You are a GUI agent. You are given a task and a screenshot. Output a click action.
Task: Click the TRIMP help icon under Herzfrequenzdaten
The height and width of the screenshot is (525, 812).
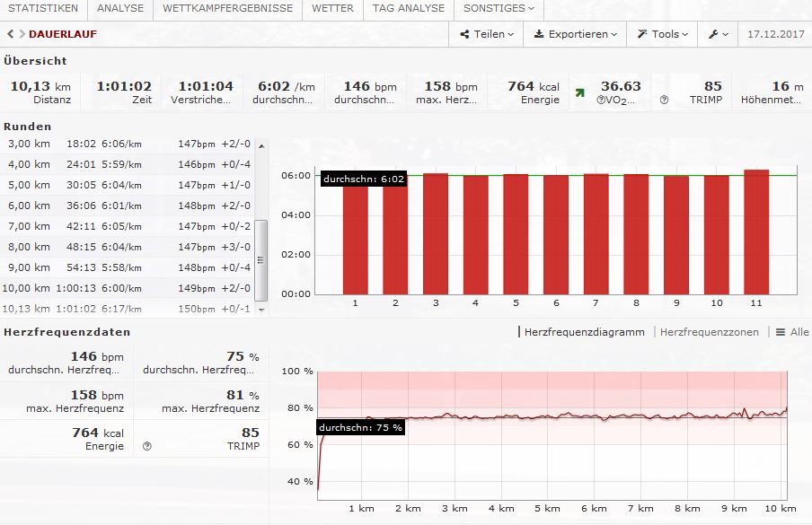click(147, 445)
